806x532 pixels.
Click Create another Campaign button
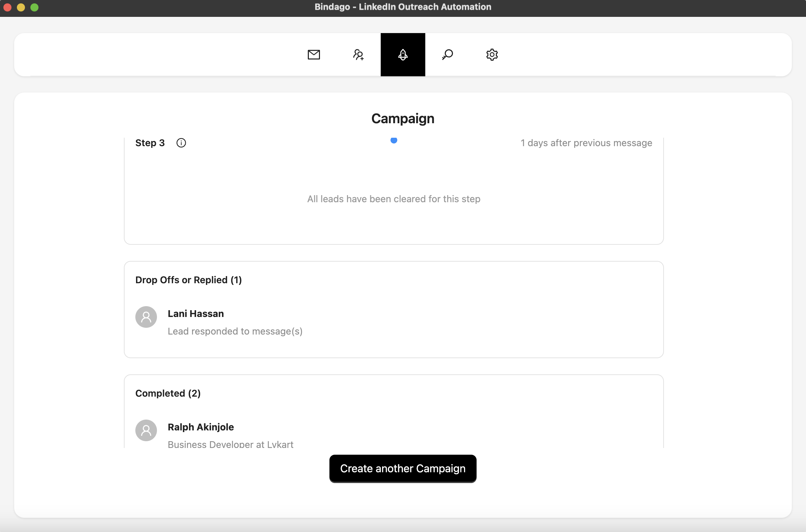(x=403, y=468)
